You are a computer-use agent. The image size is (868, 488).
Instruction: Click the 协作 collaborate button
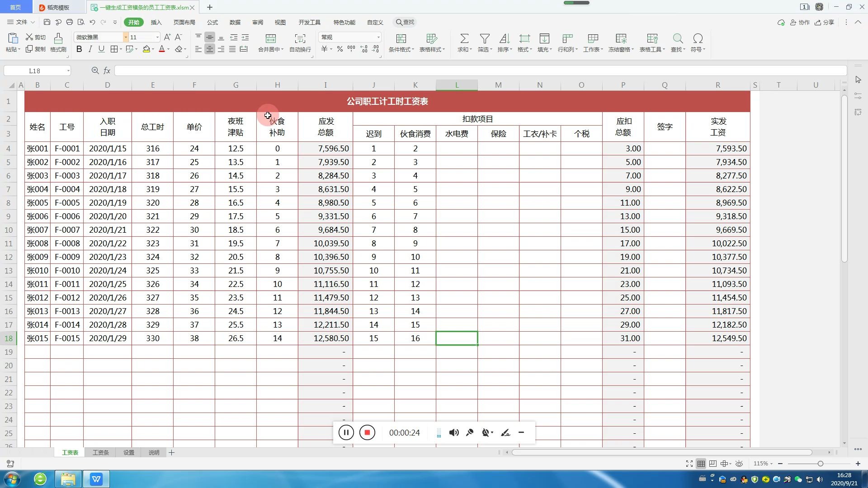point(800,22)
